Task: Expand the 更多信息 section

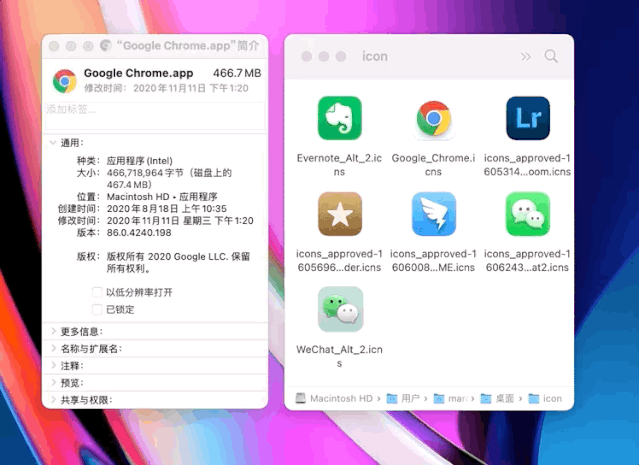Action: (x=53, y=331)
